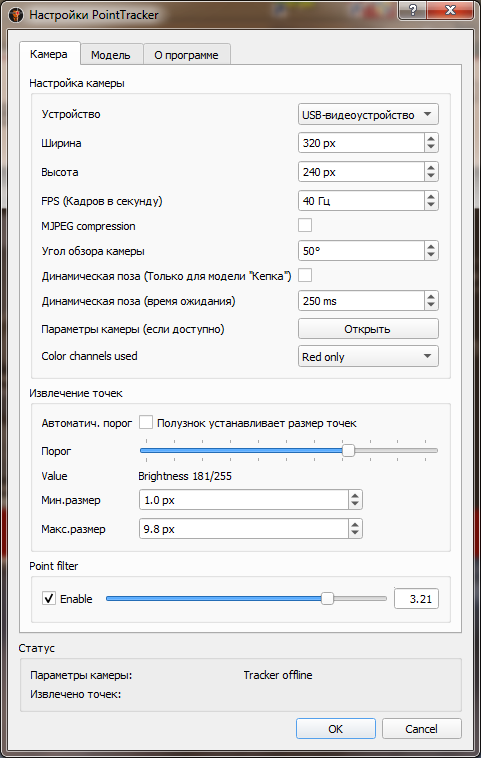Image resolution: width=481 pixels, height=758 pixels.
Task: Open the О программе tab
Action: 187,55
